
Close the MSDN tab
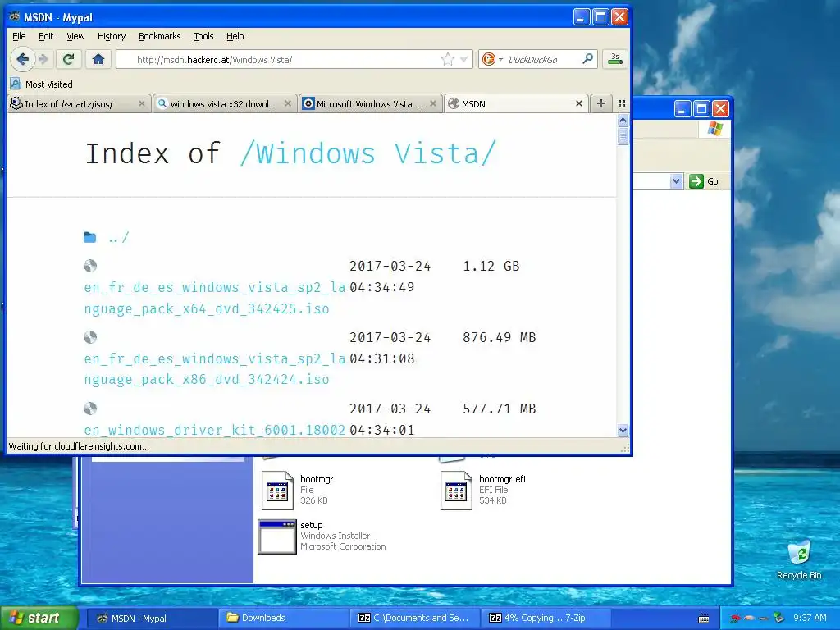579,103
